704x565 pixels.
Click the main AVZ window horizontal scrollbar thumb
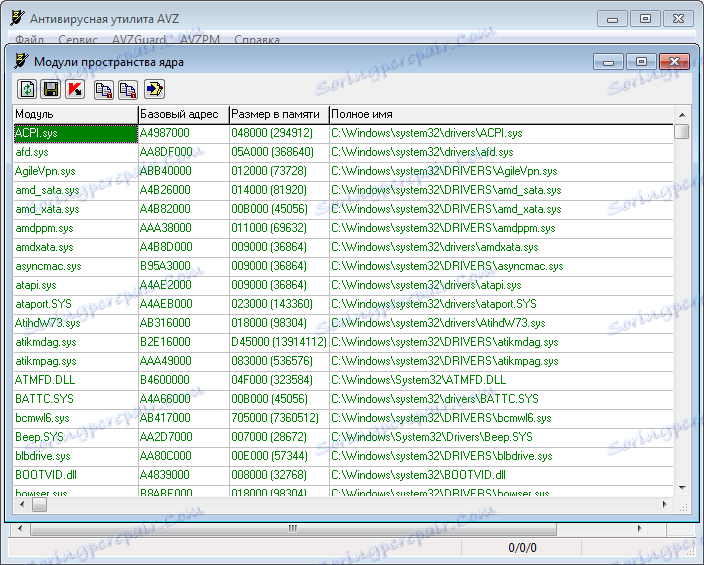point(293,529)
